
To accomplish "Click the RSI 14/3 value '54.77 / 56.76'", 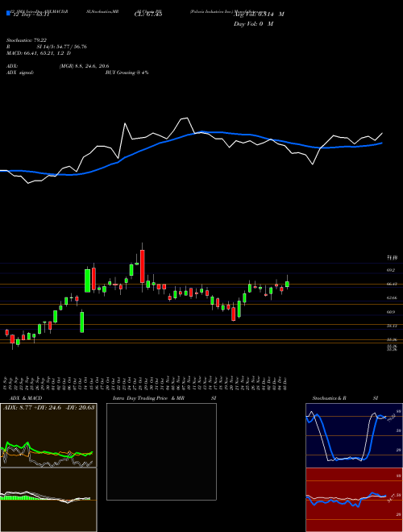I will (71, 47).
